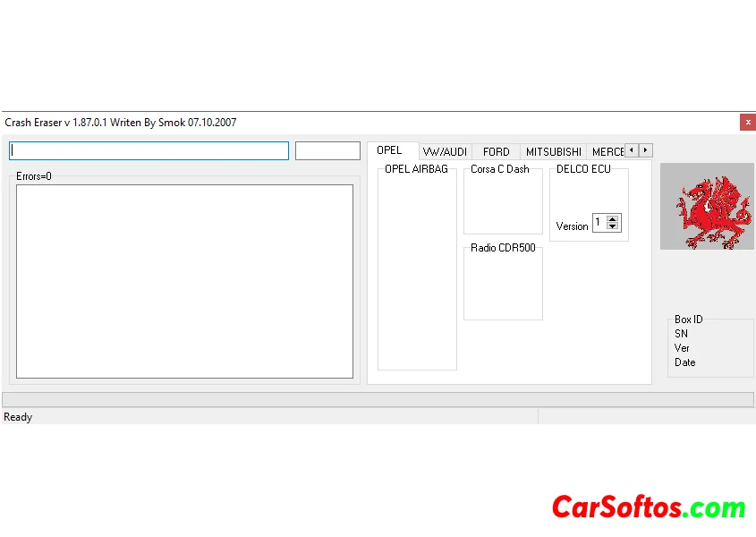This screenshot has height=537, width=756.
Task: Click the small text field left of the OPEL tab
Action: pyautogui.click(x=327, y=150)
